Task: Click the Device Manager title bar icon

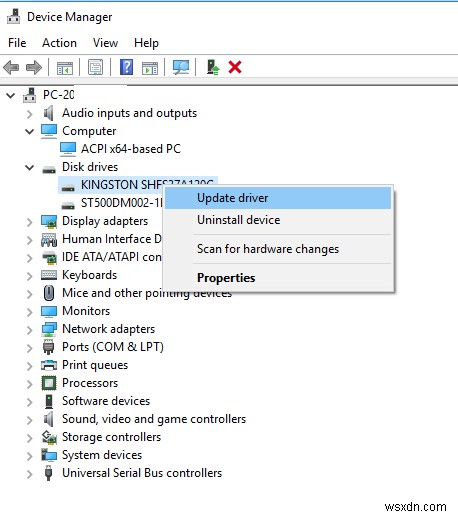Action: pyautogui.click(x=13, y=17)
